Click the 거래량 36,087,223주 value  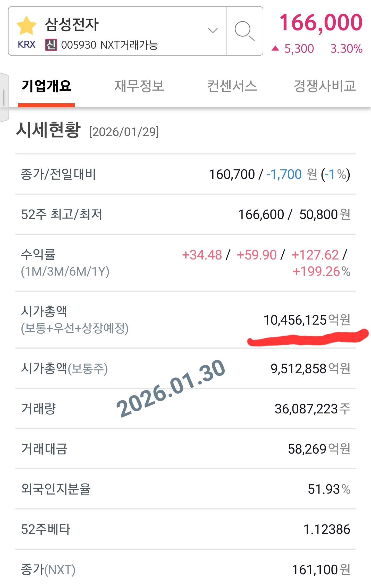(312, 409)
